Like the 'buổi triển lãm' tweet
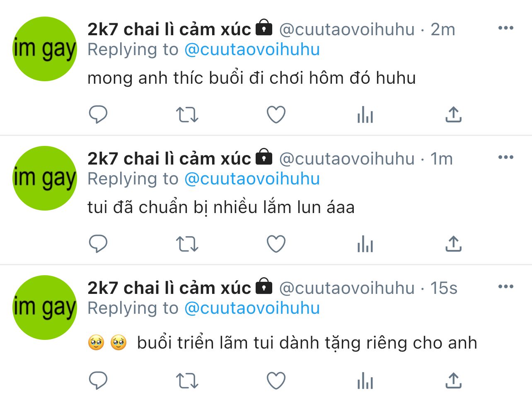 pyautogui.click(x=276, y=380)
